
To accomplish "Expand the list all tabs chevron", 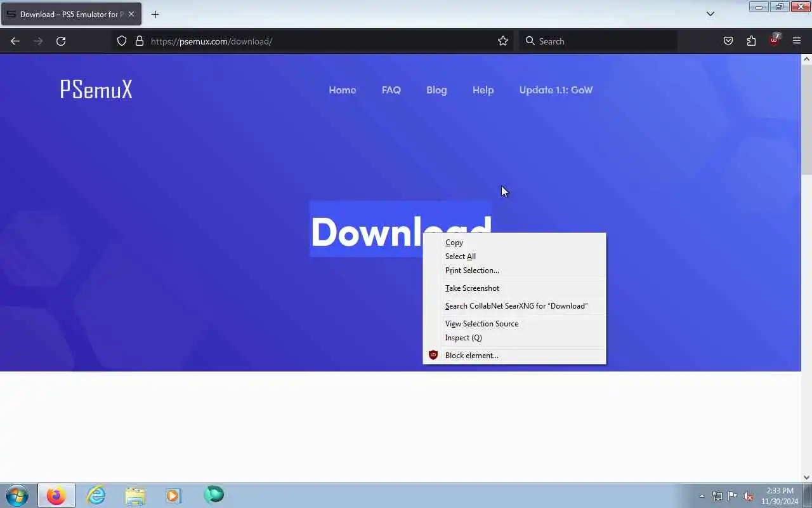I will (710, 14).
